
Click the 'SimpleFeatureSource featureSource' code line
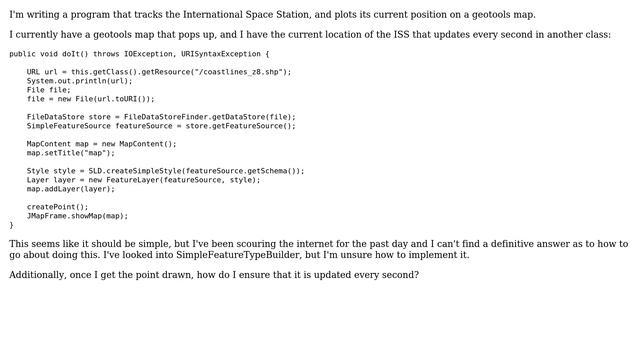point(161,126)
